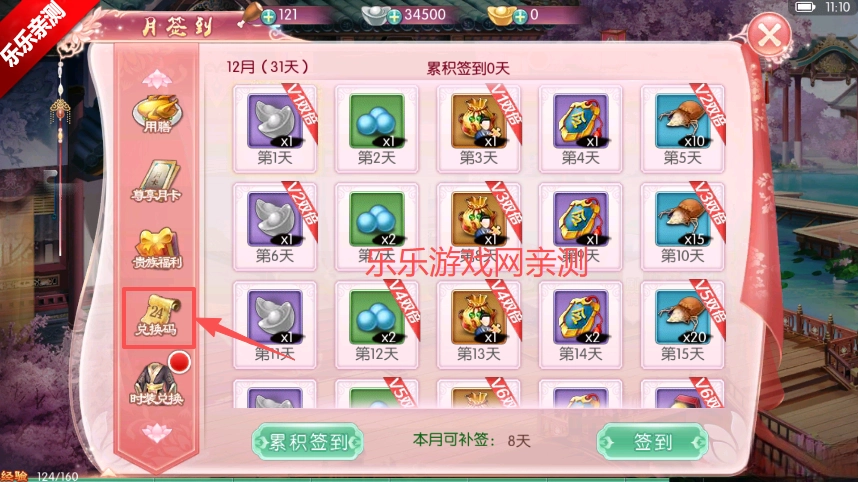Select the 贵族福利 gift box icon
The height and width of the screenshot is (482, 858).
coord(157,248)
